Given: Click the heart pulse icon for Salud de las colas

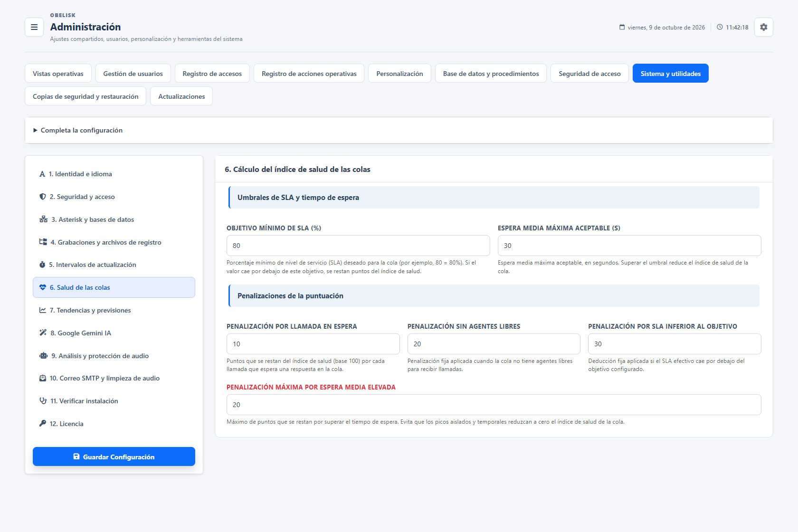Looking at the screenshot, I should [43, 287].
